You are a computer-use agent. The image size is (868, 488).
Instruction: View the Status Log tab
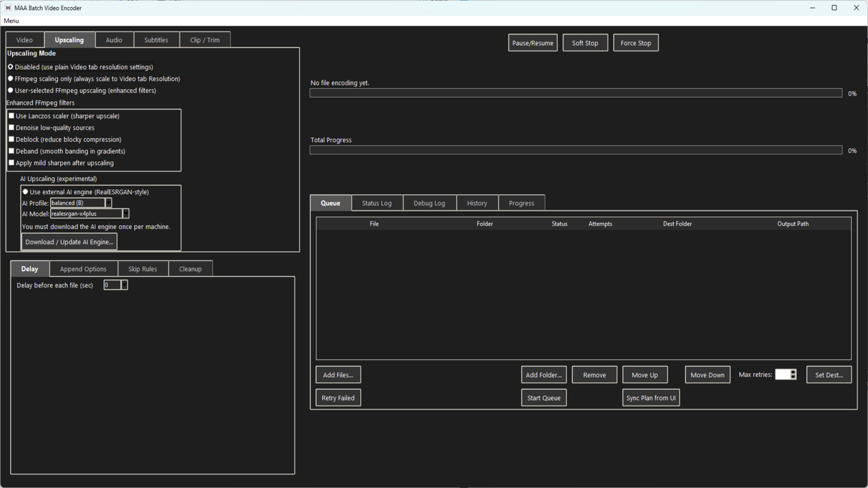tap(377, 203)
